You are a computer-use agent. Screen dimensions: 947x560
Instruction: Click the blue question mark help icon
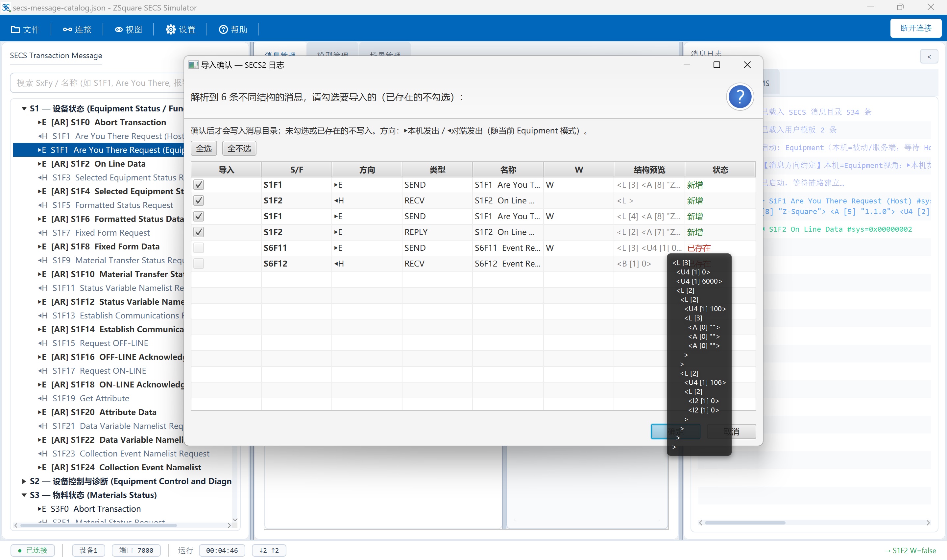point(740,97)
